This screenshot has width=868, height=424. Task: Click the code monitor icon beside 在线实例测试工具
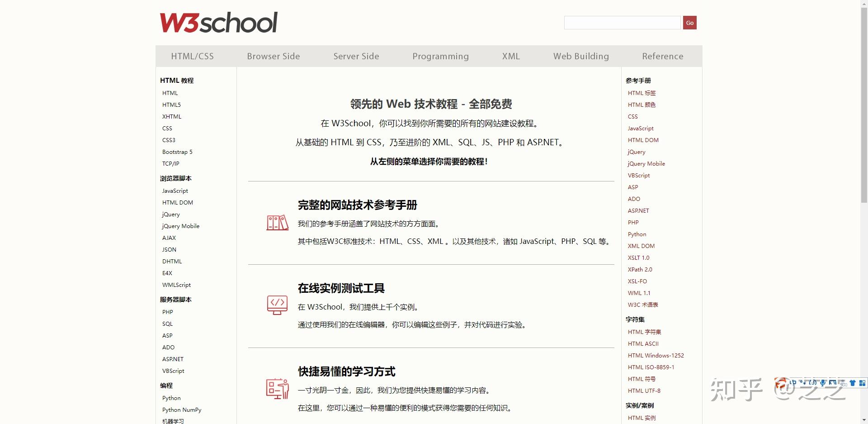(x=278, y=305)
